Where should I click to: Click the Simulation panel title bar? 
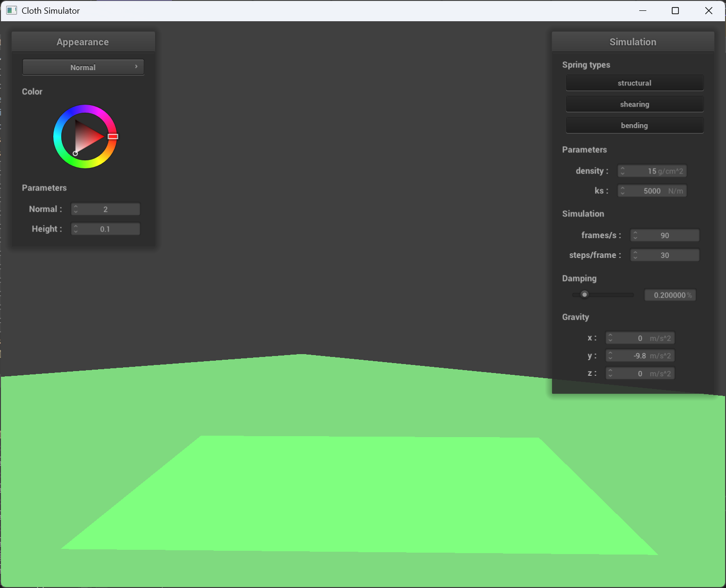point(633,42)
